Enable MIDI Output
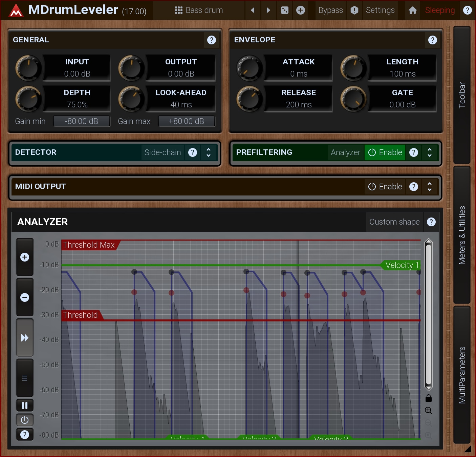Viewport: 476px width, 457px height. [385, 187]
